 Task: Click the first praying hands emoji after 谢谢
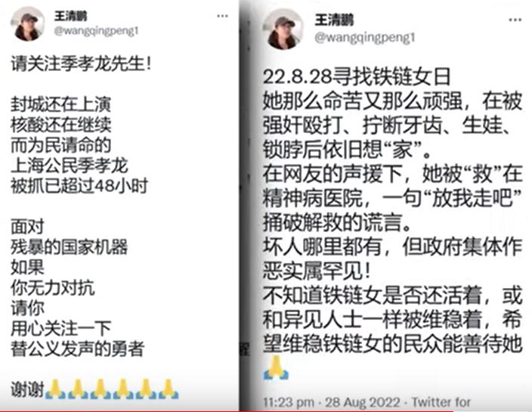pyautogui.click(x=56, y=389)
